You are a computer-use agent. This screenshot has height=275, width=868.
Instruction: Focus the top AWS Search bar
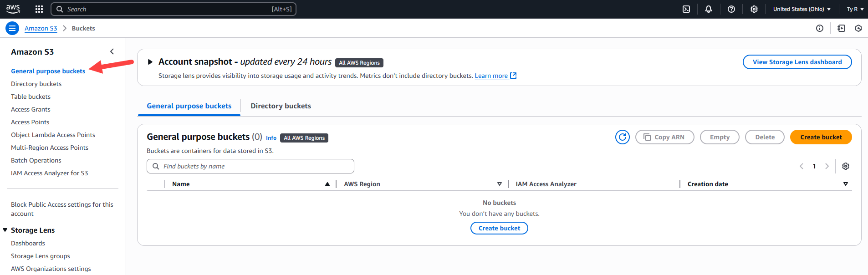pos(173,9)
